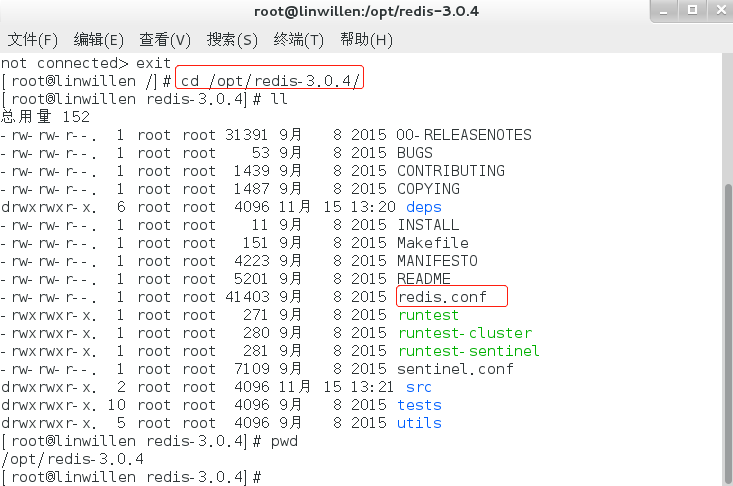Click the utils directory name
733x486 pixels.
coord(419,423)
